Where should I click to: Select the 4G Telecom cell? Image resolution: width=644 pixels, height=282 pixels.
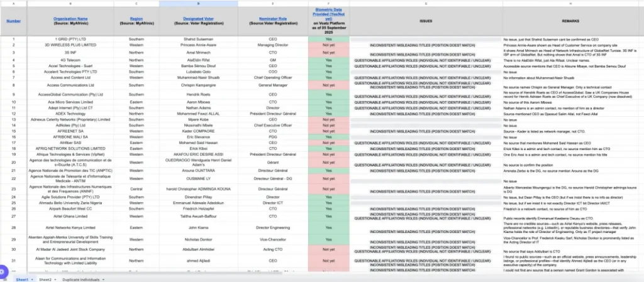pyautogui.click(x=70, y=60)
